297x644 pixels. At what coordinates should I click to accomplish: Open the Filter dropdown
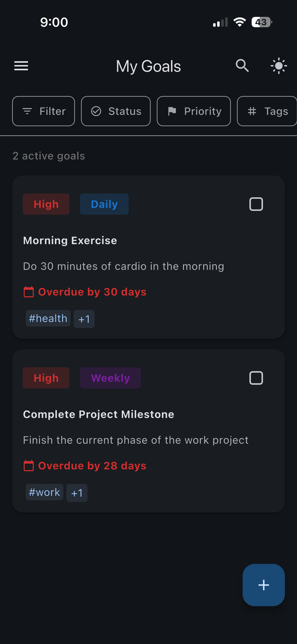point(43,111)
